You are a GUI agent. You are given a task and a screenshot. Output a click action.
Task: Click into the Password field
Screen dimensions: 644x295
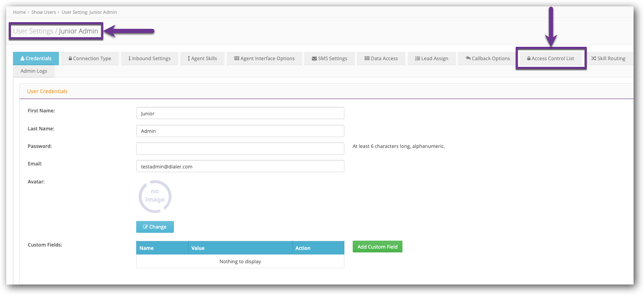click(240, 148)
